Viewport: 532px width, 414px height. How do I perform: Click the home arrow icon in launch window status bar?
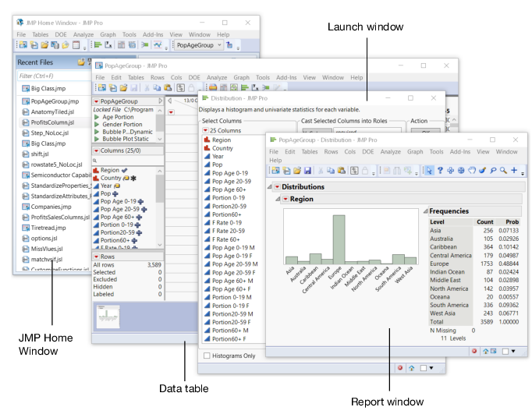click(412, 368)
